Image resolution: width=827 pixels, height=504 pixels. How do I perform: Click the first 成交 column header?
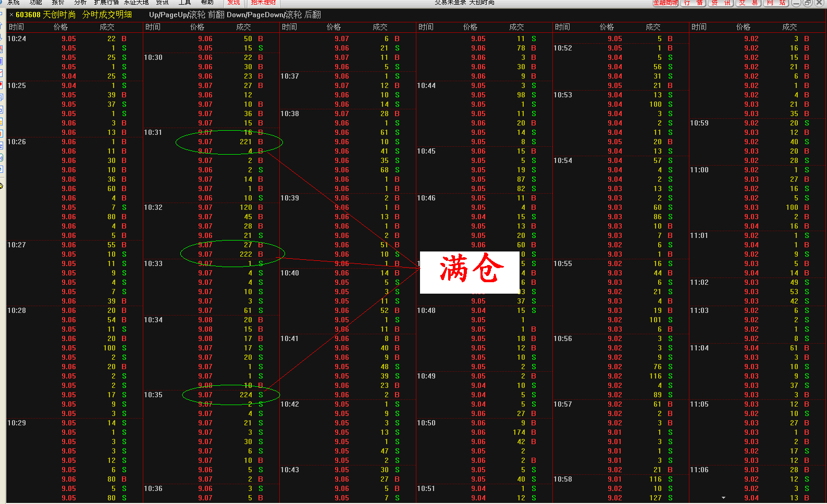pyautogui.click(x=107, y=27)
